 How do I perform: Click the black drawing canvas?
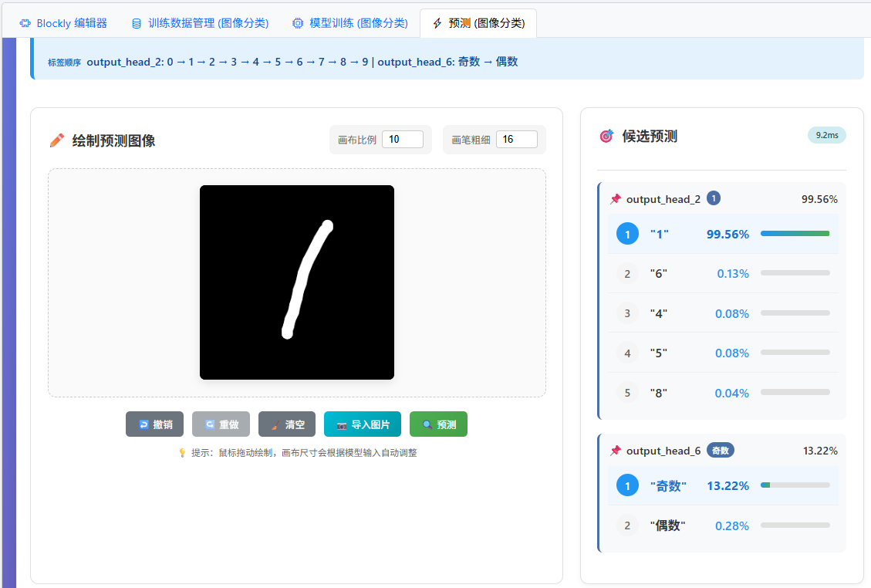297,282
